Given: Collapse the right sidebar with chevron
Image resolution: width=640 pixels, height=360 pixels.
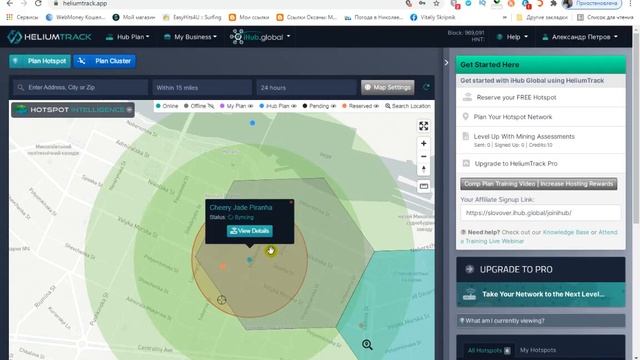Looking at the screenshot, I should click(446, 62).
